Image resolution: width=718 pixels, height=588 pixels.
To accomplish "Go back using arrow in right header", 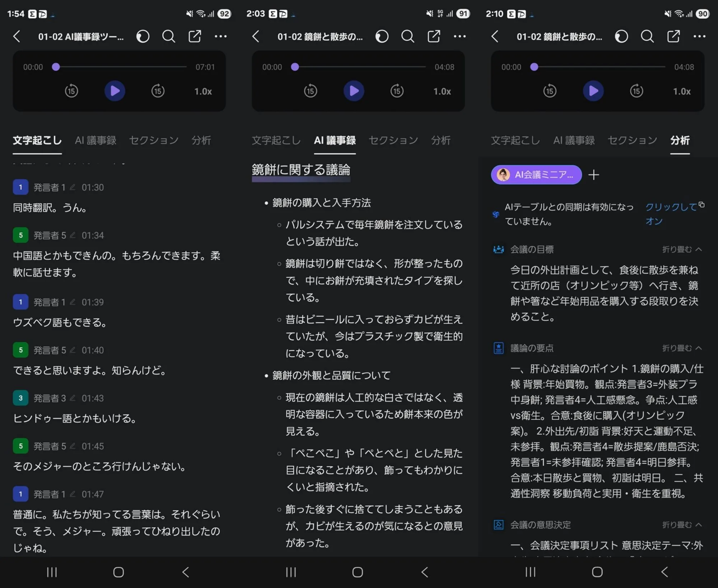I will pos(495,36).
